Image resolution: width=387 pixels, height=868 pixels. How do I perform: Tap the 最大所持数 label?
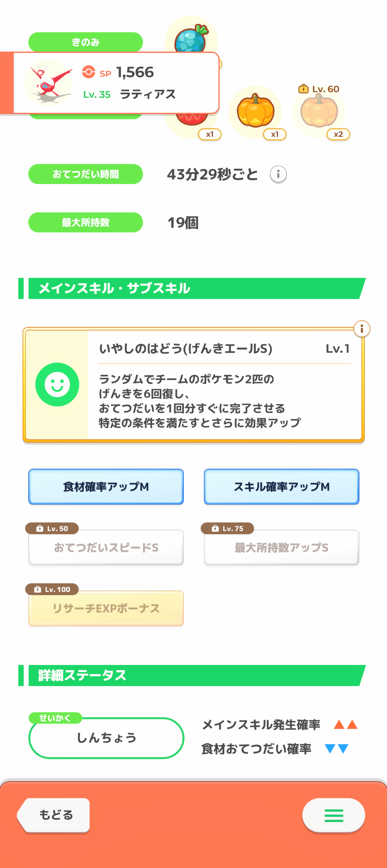click(x=86, y=222)
